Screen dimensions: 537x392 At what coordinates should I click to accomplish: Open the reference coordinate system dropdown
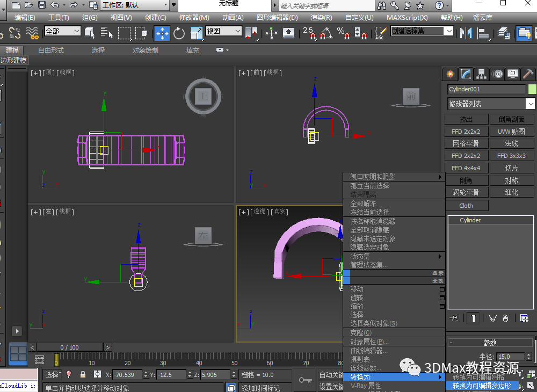224,32
